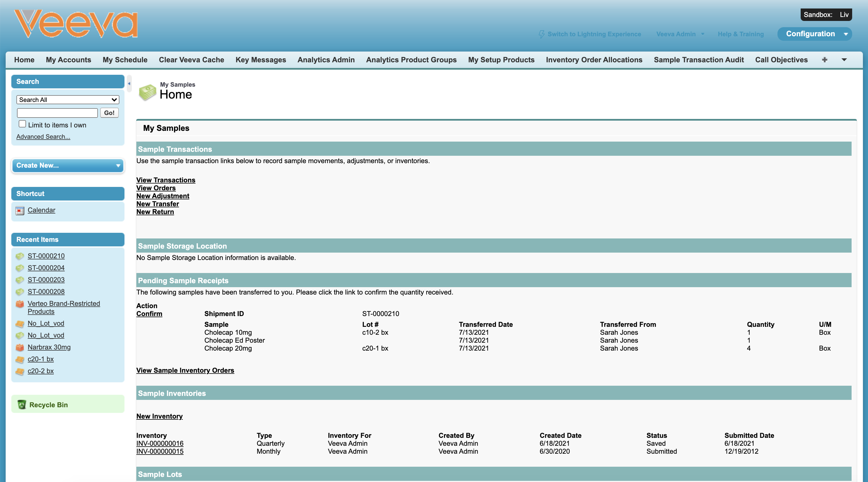This screenshot has width=868, height=482.
Task: Click the icon beside Narbrax 30mg
Action: 20,347
